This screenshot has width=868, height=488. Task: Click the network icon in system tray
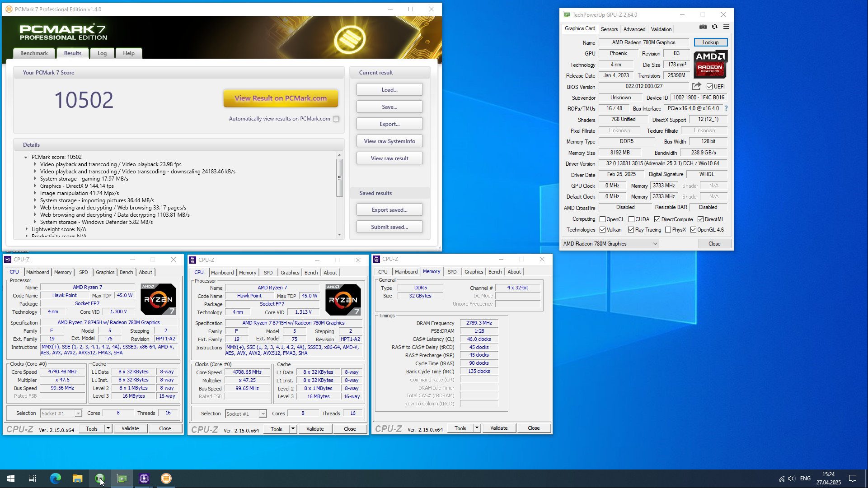[781, 479]
